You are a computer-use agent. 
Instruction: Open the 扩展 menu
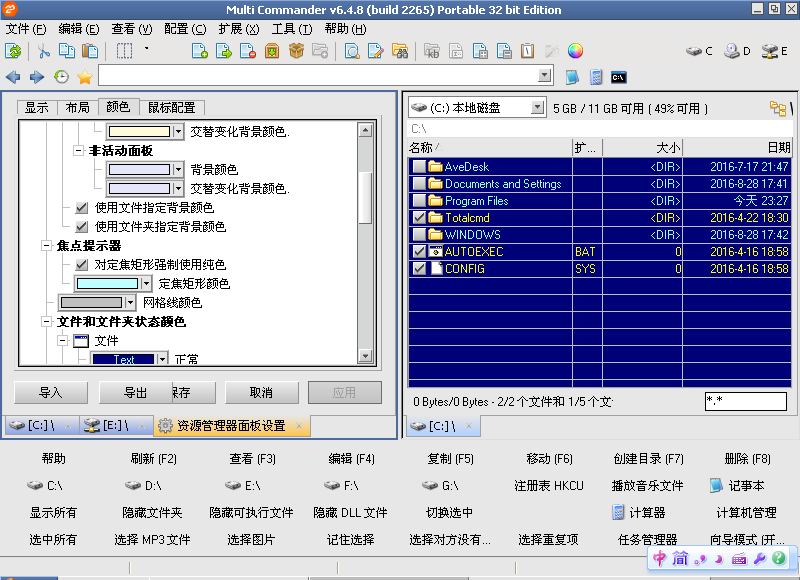[239, 29]
